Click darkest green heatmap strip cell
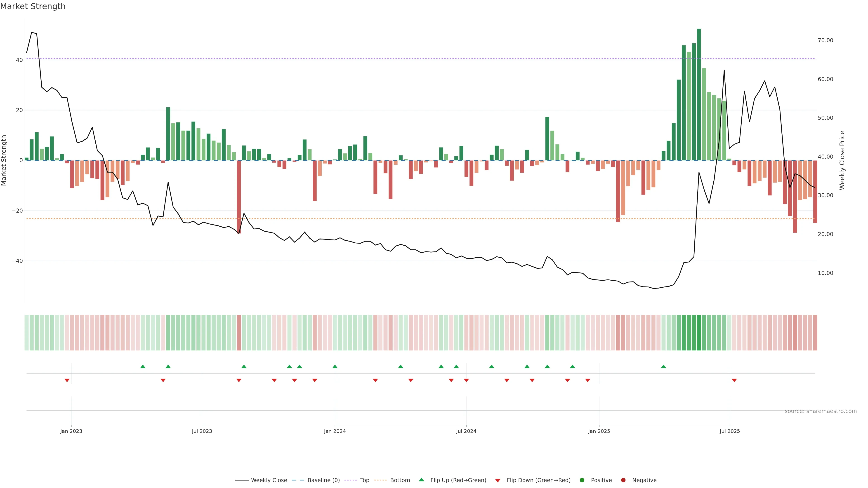The image size is (868, 488). [x=699, y=333]
